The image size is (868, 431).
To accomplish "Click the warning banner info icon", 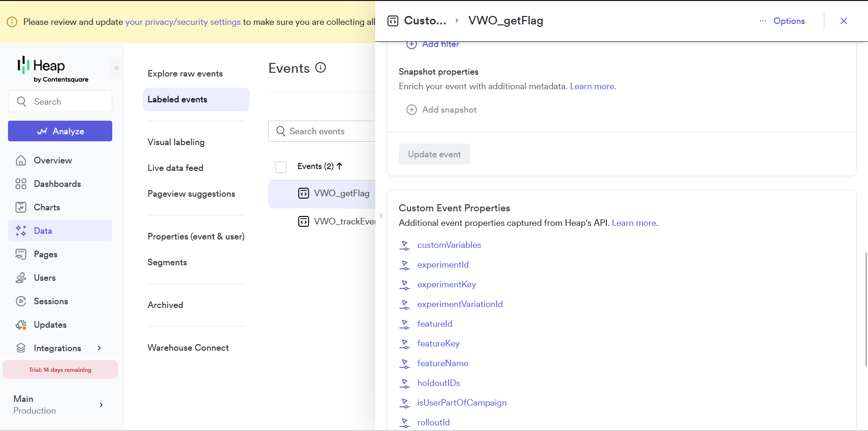I will [x=12, y=22].
